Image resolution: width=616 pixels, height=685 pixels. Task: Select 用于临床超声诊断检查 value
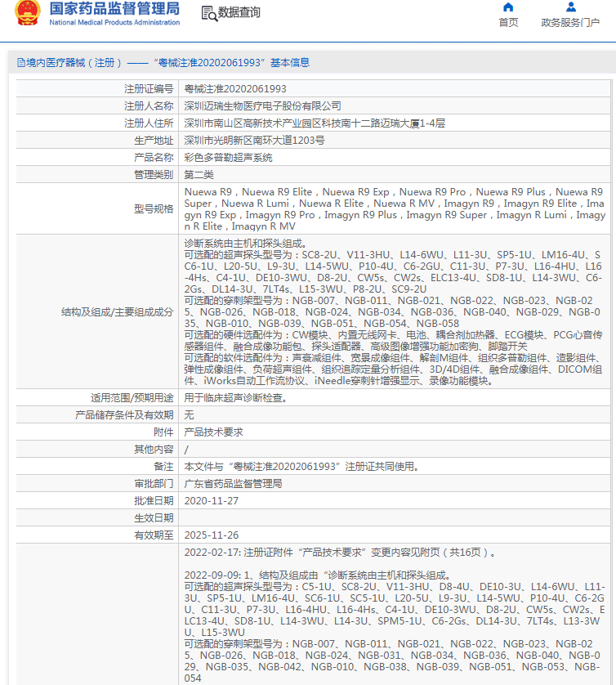click(x=236, y=397)
